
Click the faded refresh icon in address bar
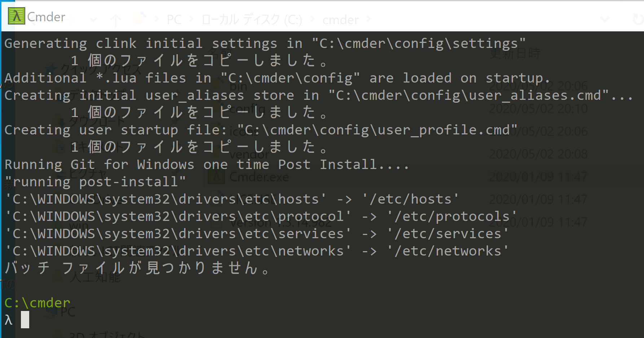[x=638, y=19]
